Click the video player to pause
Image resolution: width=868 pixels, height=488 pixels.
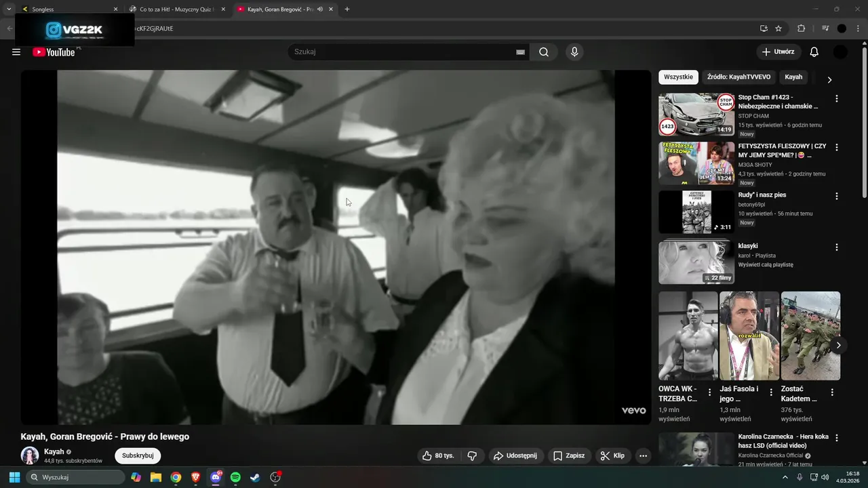click(336, 247)
